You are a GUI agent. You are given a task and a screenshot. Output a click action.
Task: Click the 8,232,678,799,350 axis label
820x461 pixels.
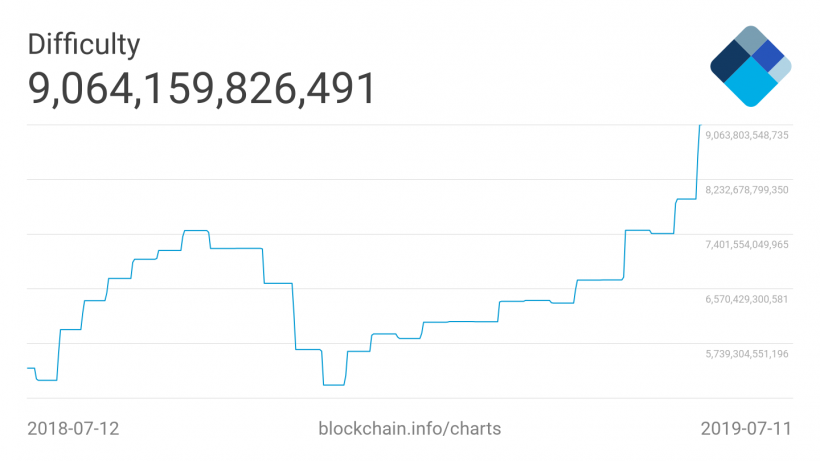pyautogui.click(x=748, y=189)
